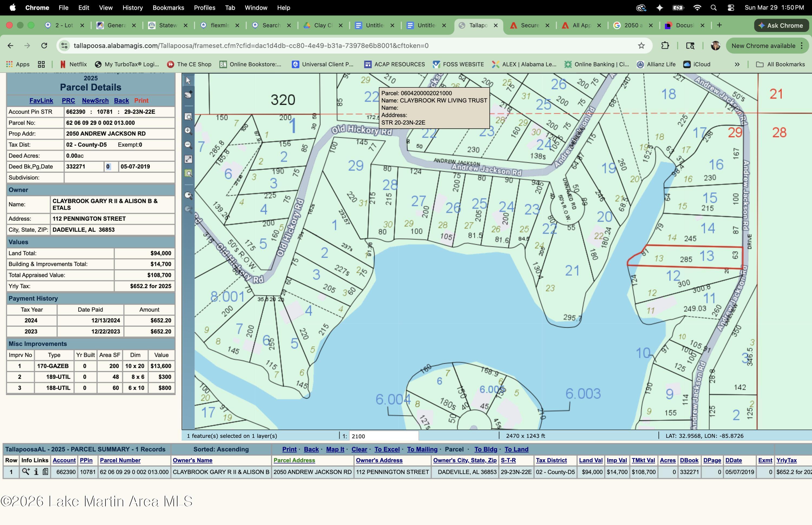The height and width of the screenshot is (525, 812).
Task: Open Chrome tab groups grid icon
Action: [x=41, y=64]
